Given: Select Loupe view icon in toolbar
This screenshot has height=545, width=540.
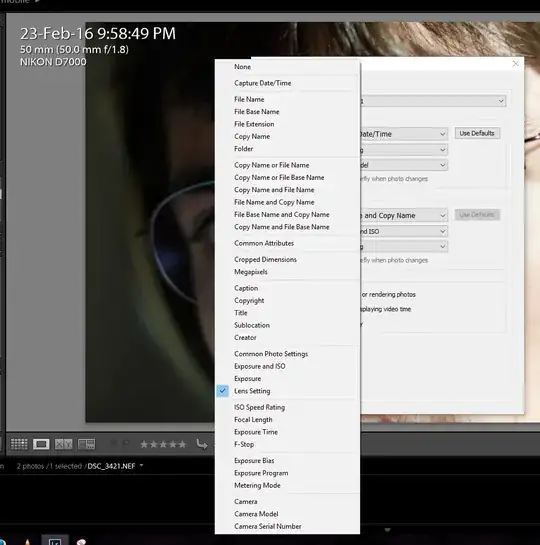Looking at the screenshot, I should click(41, 444).
